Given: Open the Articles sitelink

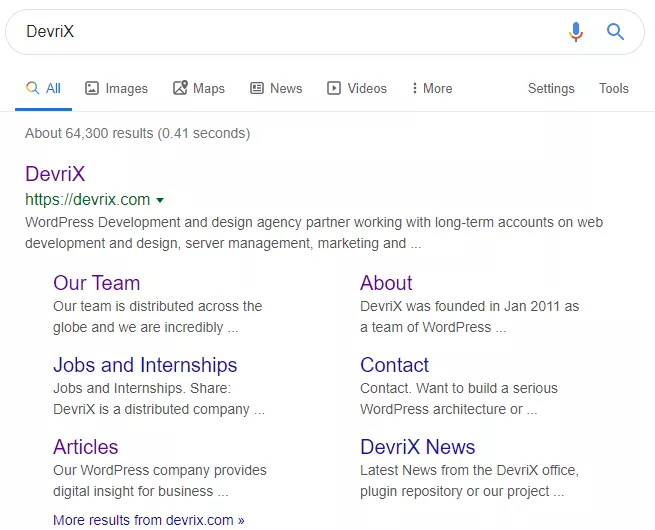Looking at the screenshot, I should pyautogui.click(x=86, y=447).
